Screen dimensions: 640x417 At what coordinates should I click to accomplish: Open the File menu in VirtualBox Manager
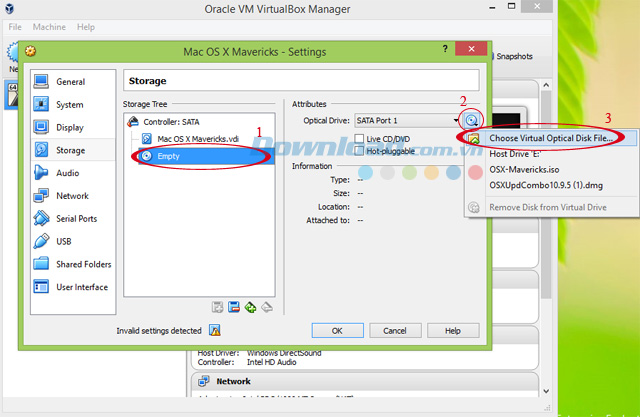click(15, 27)
